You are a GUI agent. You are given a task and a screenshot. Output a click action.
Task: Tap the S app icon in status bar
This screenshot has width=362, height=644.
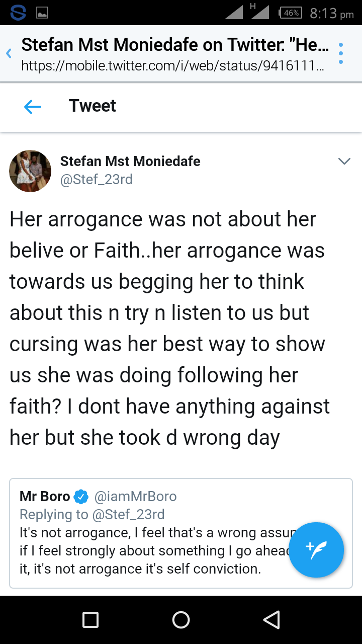click(x=18, y=13)
